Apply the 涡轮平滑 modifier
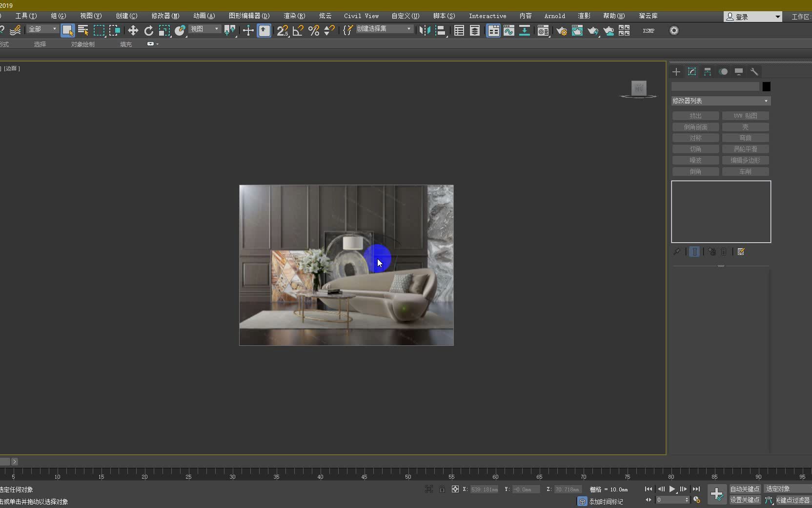The width and height of the screenshot is (812, 508). click(x=745, y=148)
